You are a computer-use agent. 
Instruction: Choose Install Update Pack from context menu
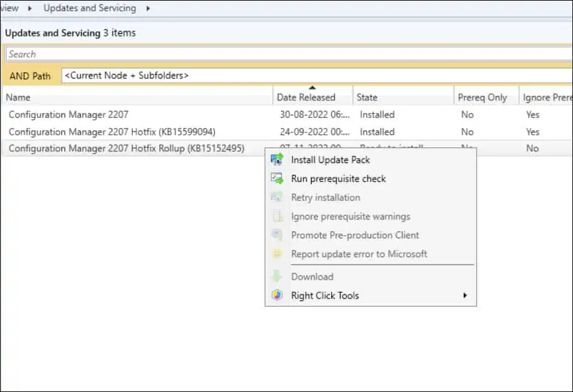click(x=371, y=160)
